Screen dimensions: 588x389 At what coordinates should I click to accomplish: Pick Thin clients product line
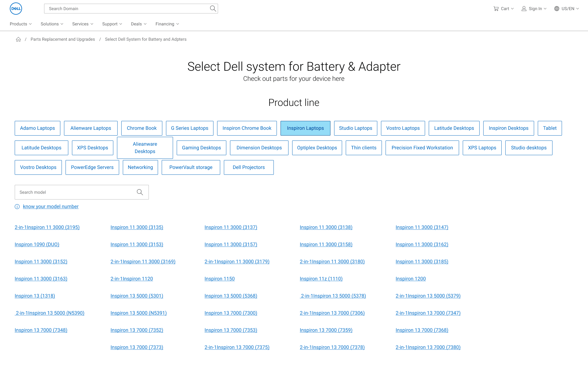pyautogui.click(x=364, y=148)
